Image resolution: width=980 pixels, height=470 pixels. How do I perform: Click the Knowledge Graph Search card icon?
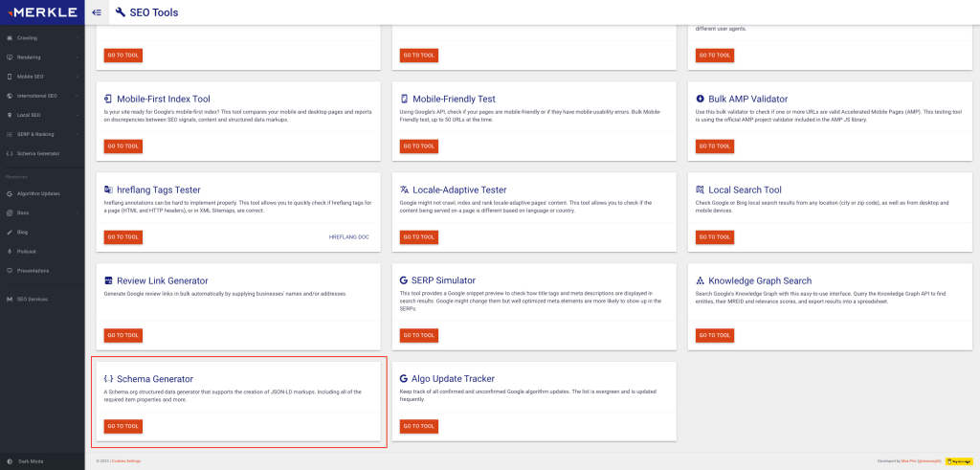[700, 280]
